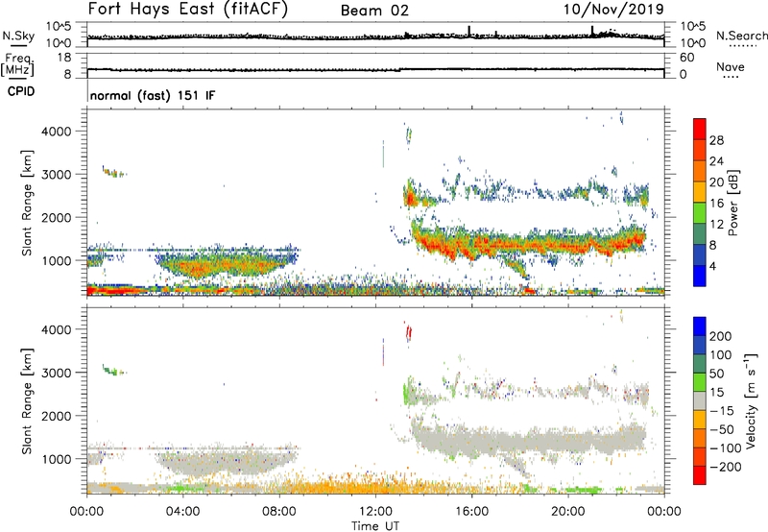Click the blue bottom segment of power colorbar

tap(700, 276)
